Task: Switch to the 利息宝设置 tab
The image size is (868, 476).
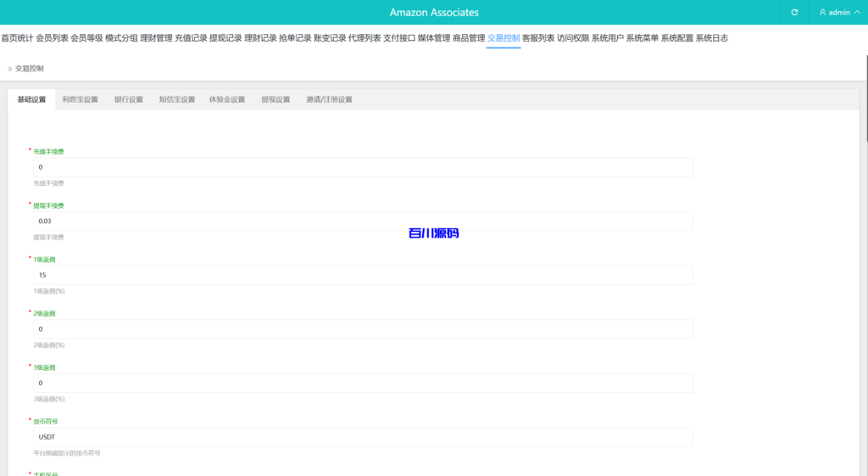Action: (80, 99)
